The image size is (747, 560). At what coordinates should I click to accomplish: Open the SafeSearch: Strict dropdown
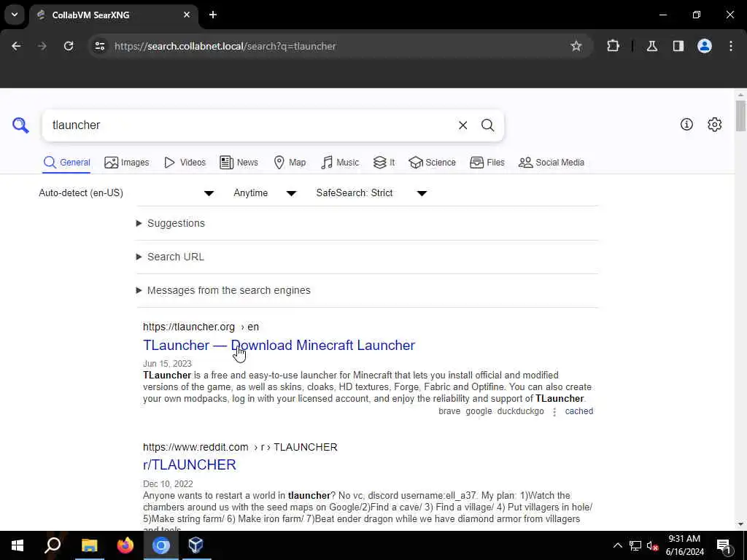(371, 192)
